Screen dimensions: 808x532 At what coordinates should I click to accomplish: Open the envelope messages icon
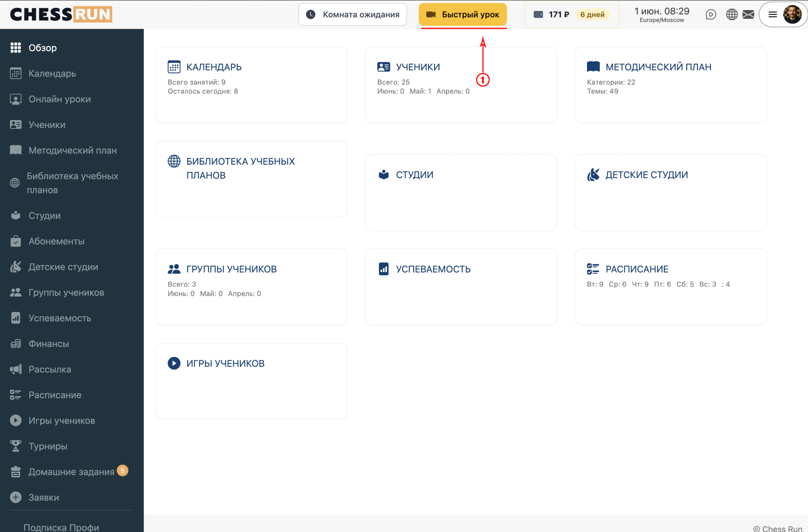[x=748, y=14]
